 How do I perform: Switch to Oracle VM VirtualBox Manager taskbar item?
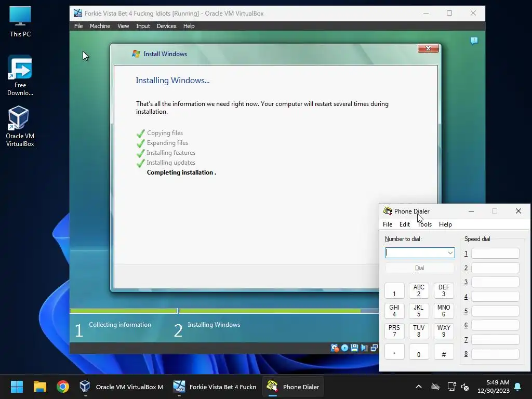pyautogui.click(x=122, y=387)
